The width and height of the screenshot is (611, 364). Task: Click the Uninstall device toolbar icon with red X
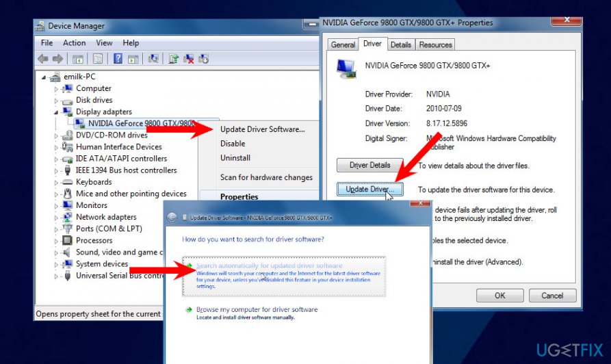(x=189, y=59)
